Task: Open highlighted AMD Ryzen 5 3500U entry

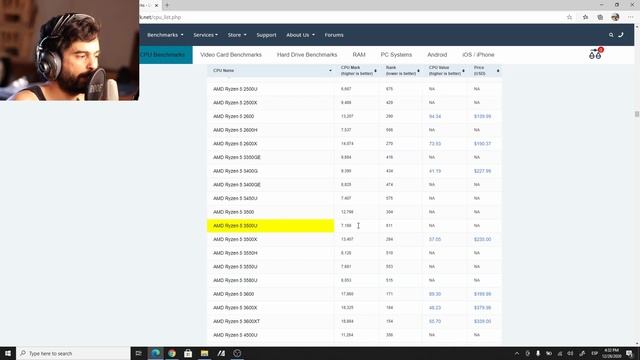Action: tap(235, 226)
